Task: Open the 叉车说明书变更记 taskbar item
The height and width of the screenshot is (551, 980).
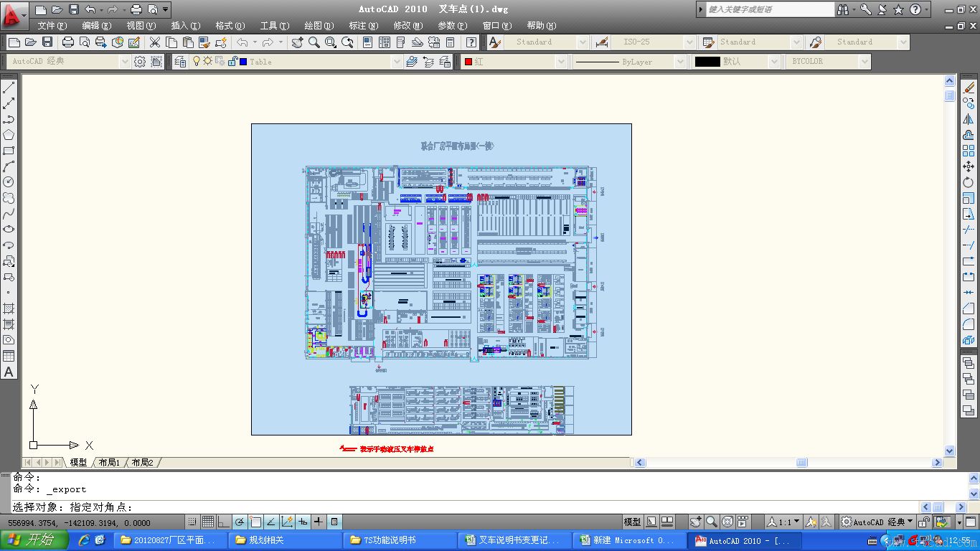Action: 514,540
